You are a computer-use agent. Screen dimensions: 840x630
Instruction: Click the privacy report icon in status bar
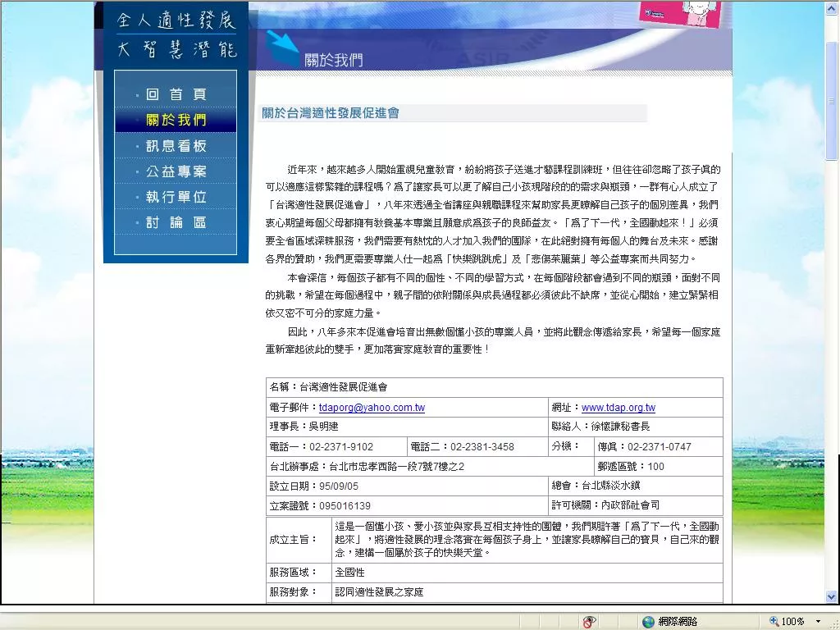(589, 622)
